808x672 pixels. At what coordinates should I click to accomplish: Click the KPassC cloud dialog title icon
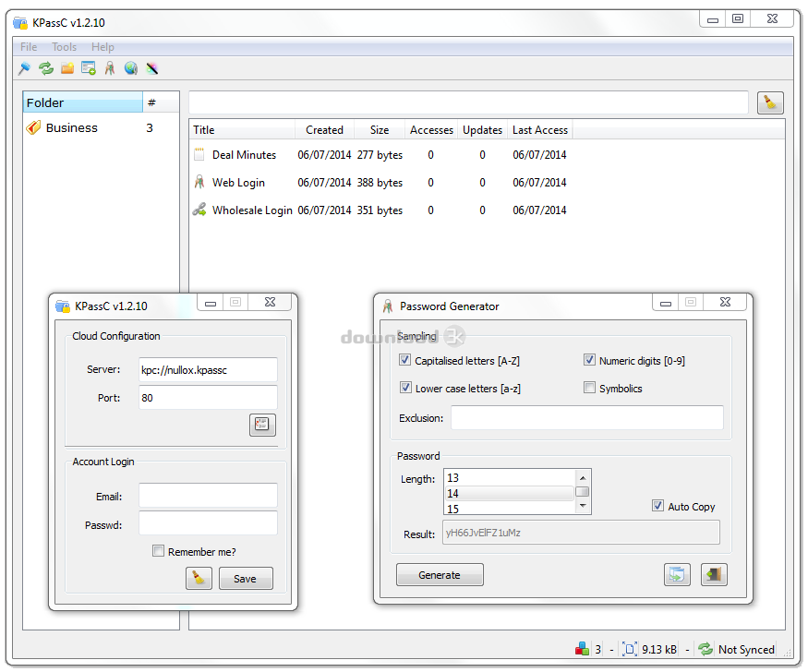click(x=63, y=306)
